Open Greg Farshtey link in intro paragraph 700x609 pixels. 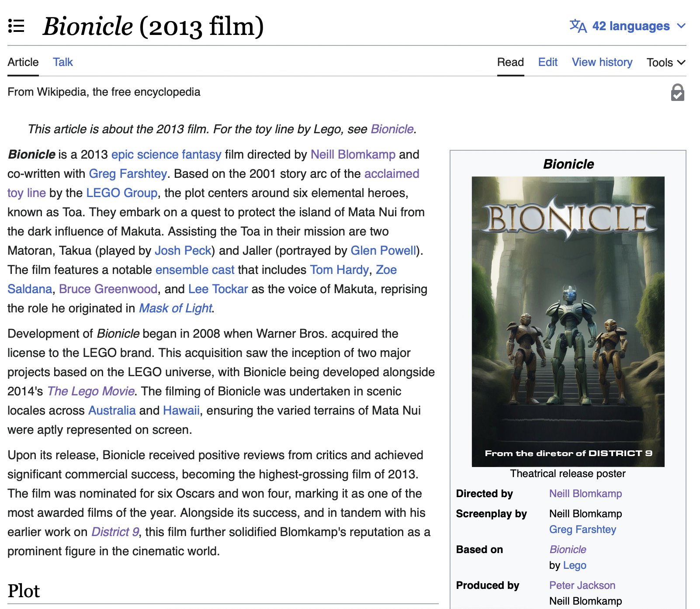[x=128, y=173]
